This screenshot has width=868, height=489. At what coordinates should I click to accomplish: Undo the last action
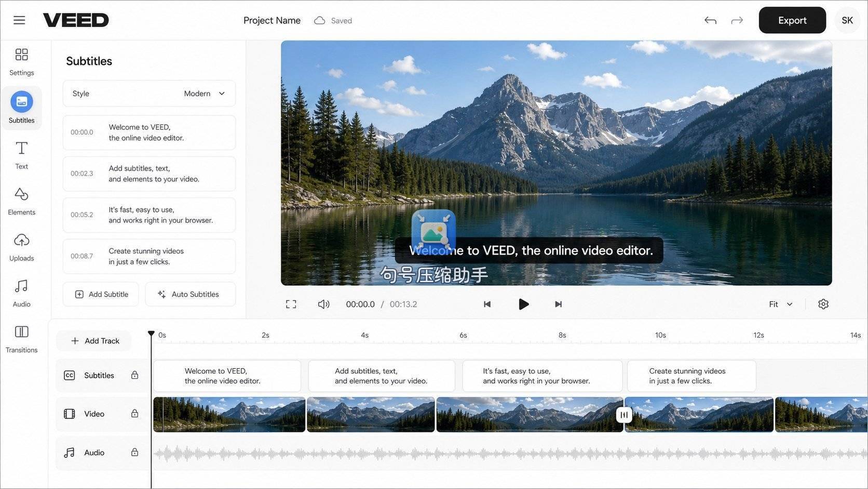[x=710, y=20]
